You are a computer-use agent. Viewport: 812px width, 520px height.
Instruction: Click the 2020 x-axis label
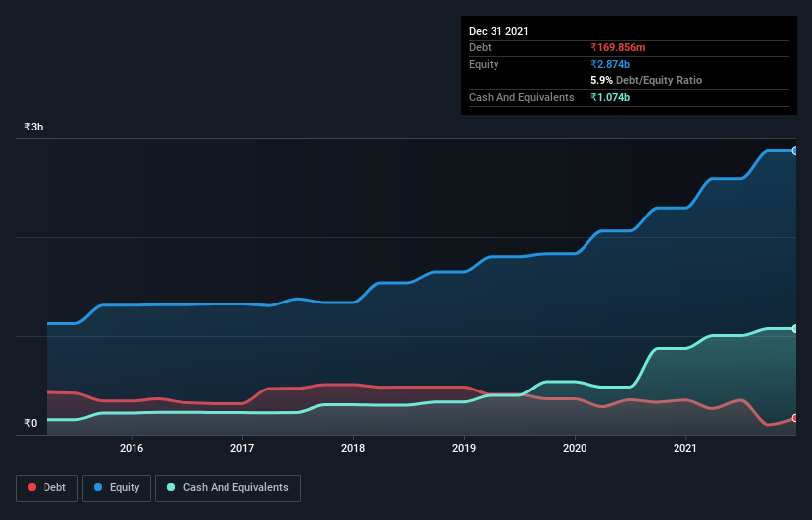pos(575,448)
